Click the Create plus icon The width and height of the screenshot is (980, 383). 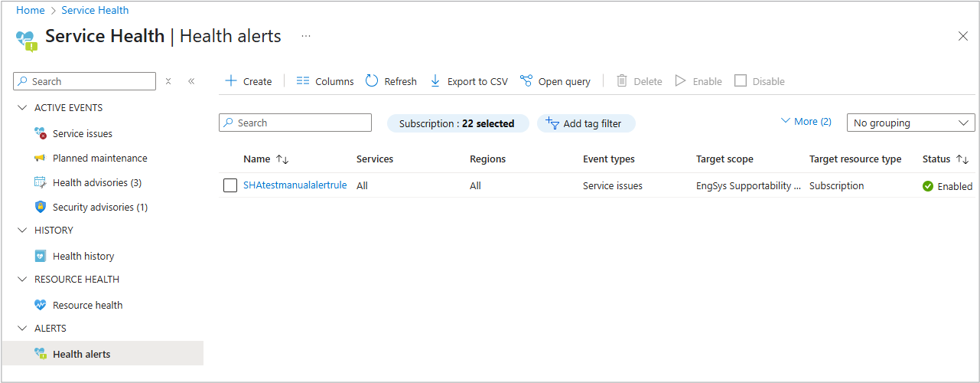pos(231,81)
